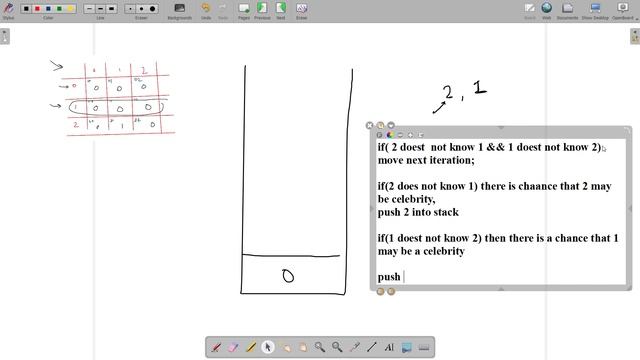The image size is (640, 360).
Task: Click Show Desktop
Action: (595, 11)
